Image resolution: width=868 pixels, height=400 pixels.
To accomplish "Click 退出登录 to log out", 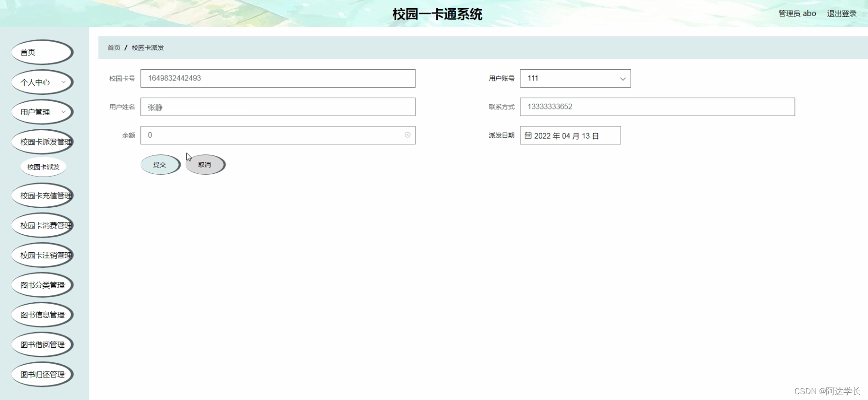I will [841, 14].
